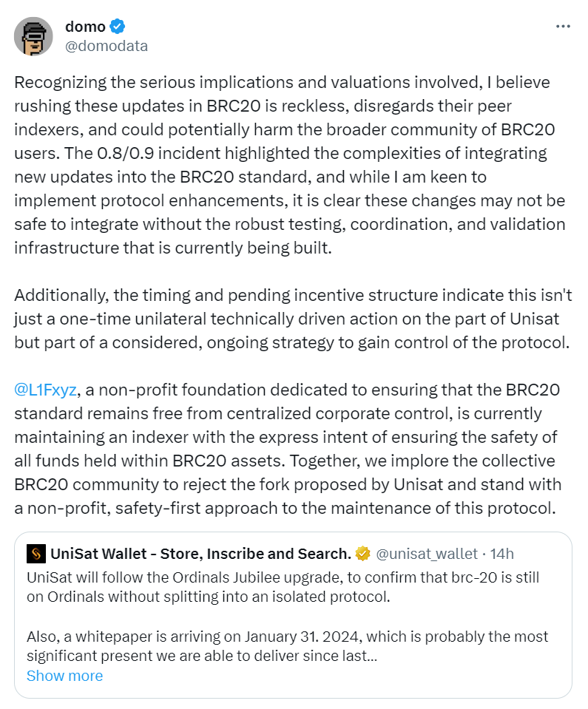Open domo's profile avatar
This screenshot has height=709, width=588.
point(33,36)
